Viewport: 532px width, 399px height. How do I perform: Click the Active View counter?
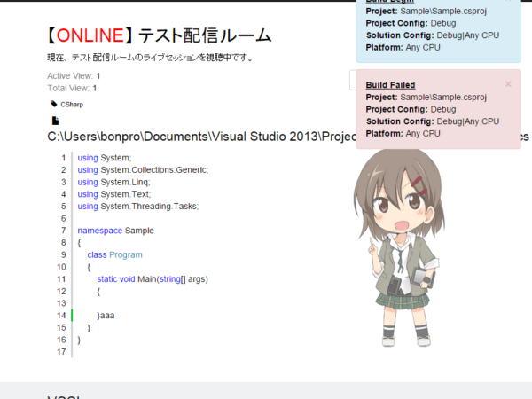74,76
